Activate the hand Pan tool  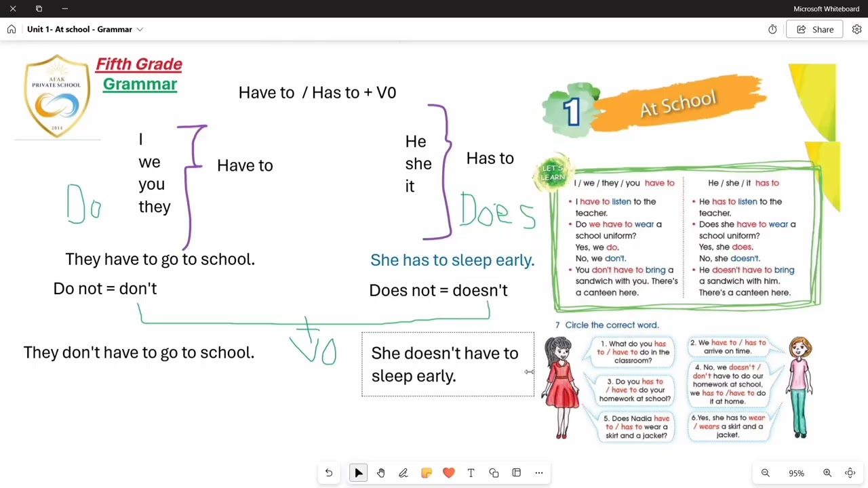tap(381, 473)
